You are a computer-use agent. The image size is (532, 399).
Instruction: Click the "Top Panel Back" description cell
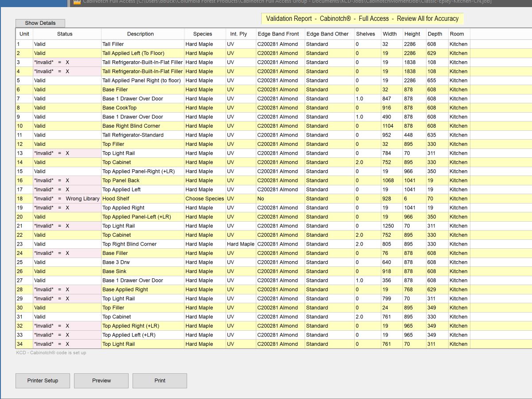pos(143,180)
